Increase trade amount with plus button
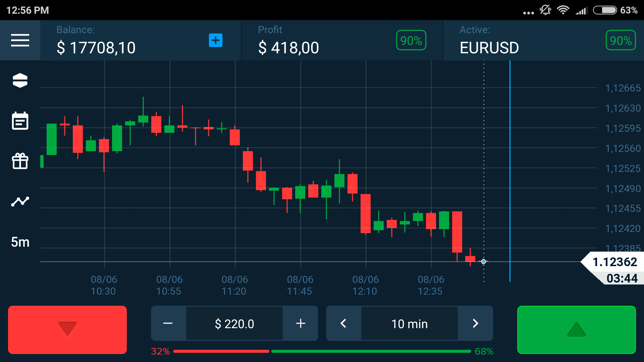The height and width of the screenshot is (362, 644). [x=301, y=323]
